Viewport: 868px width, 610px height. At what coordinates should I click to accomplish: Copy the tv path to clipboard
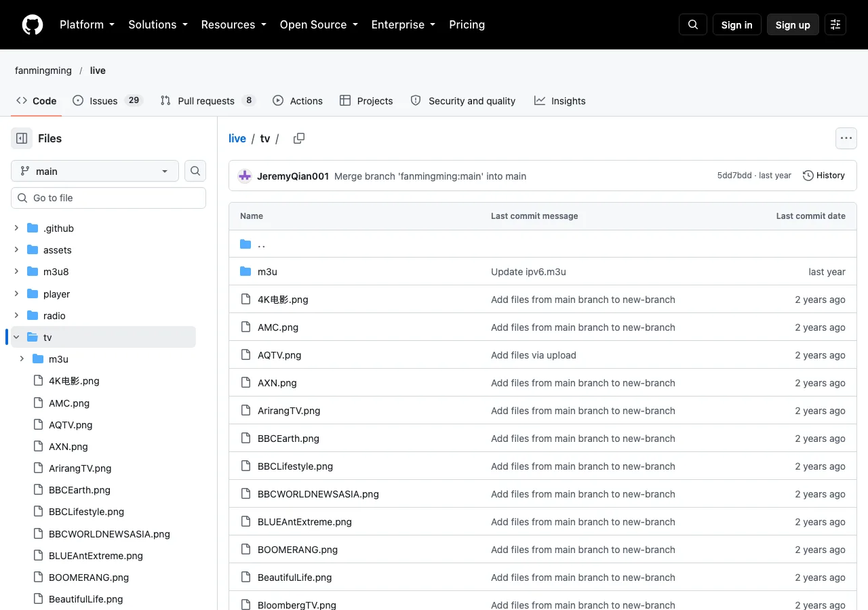(299, 138)
